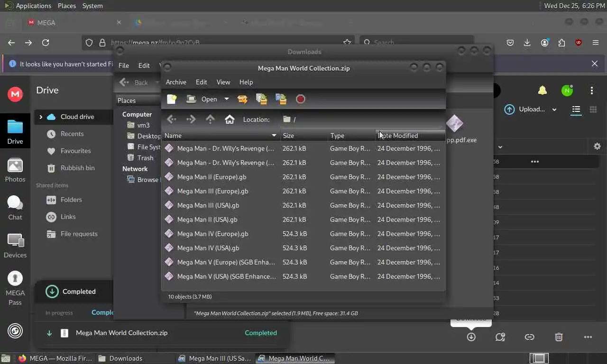Open the Archive menu
This screenshot has height=364, width=607.
[176, 82]
